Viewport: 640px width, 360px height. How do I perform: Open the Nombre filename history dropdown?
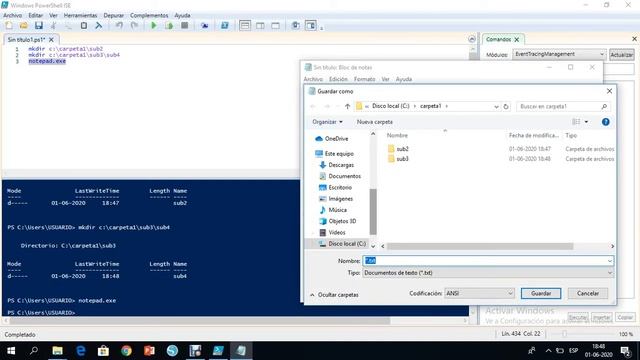(609, 261)
